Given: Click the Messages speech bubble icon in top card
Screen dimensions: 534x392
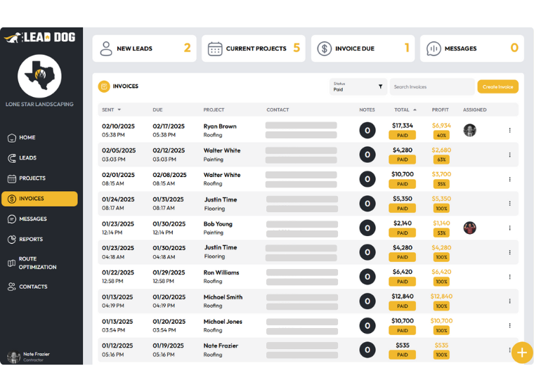Looking at the screenshot, I should click(x=434, y=48).
